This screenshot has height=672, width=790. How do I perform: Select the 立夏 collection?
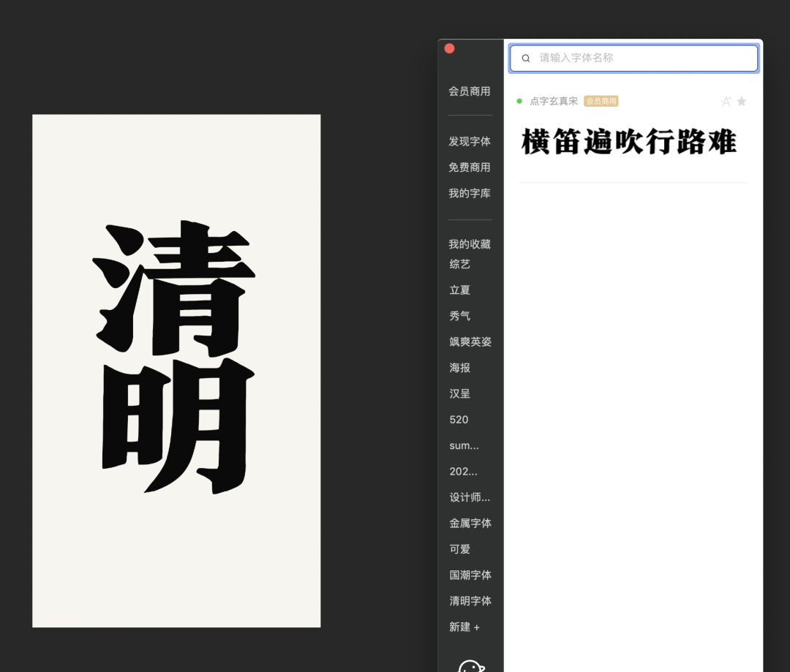(x=460, y=290)
